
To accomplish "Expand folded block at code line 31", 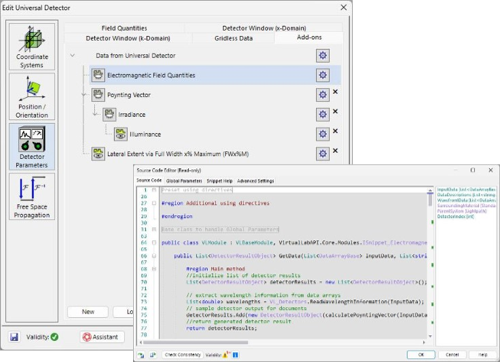I will pos(154,229).
